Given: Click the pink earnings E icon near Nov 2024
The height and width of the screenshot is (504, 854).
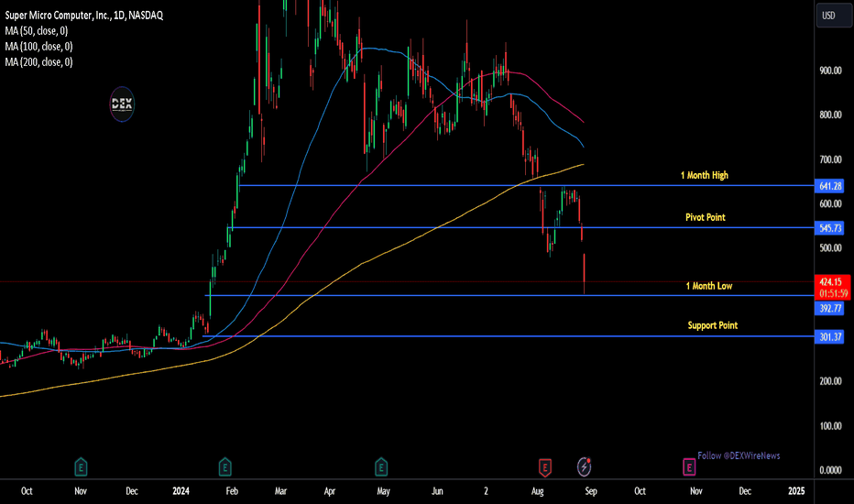Looking at the screenshot, I should pos(689,467).
